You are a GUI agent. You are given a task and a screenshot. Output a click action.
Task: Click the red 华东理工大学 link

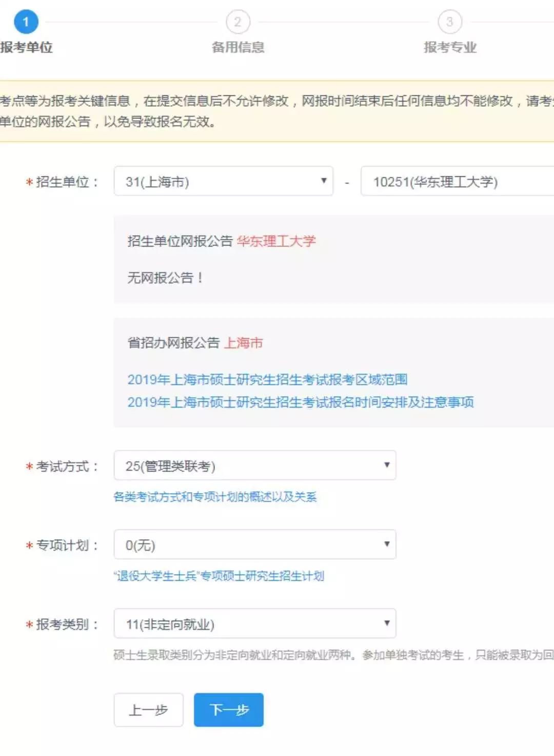click(x=276, y=241)
